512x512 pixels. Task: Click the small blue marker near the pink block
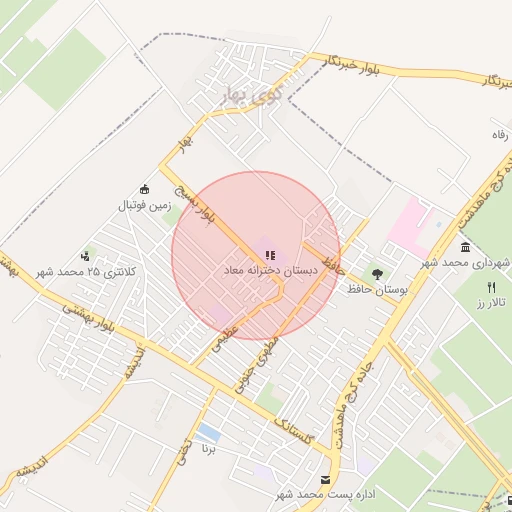[x=439, y=225]
